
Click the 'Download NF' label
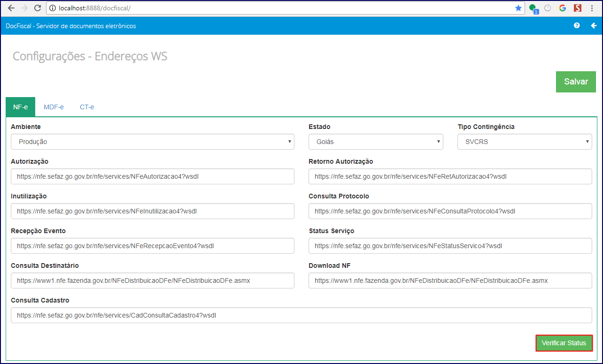point(330,265)
